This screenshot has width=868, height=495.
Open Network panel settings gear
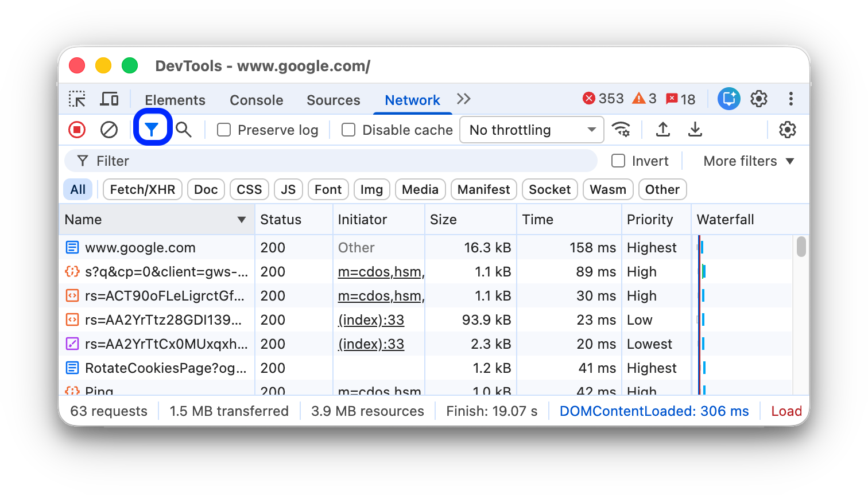(788, 130)
